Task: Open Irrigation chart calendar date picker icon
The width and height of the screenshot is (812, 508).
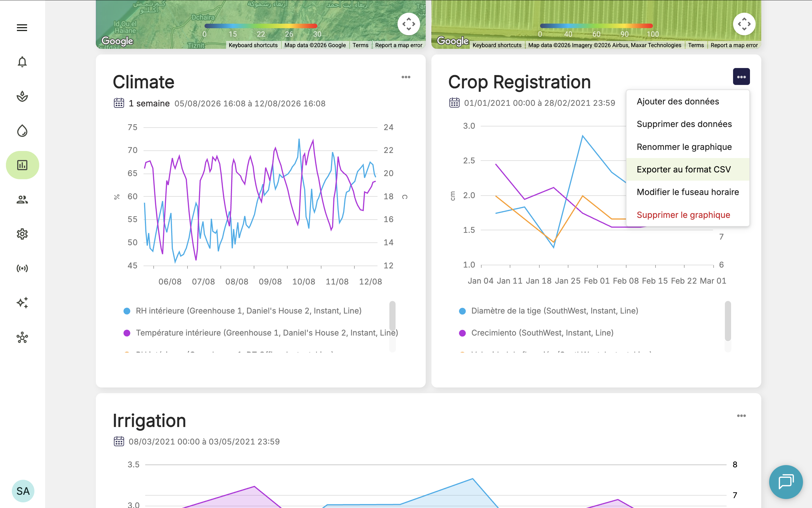Action: [x=119, y=441]
